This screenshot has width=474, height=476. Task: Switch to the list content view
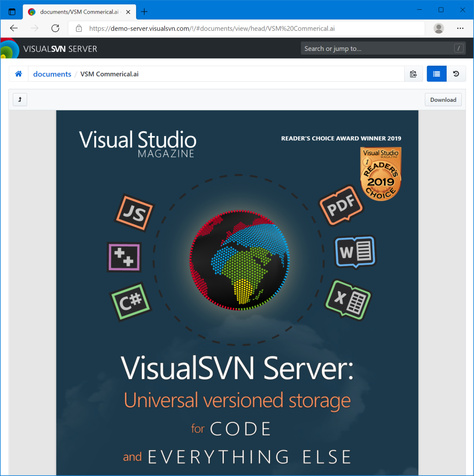coord(436,74)
